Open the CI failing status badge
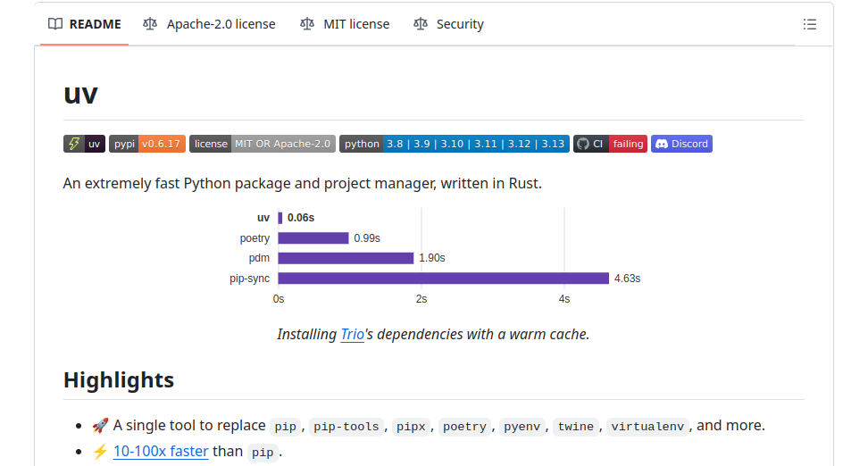Image resolution: width=868 pixels, height=466 pixels. coord(610,144)
